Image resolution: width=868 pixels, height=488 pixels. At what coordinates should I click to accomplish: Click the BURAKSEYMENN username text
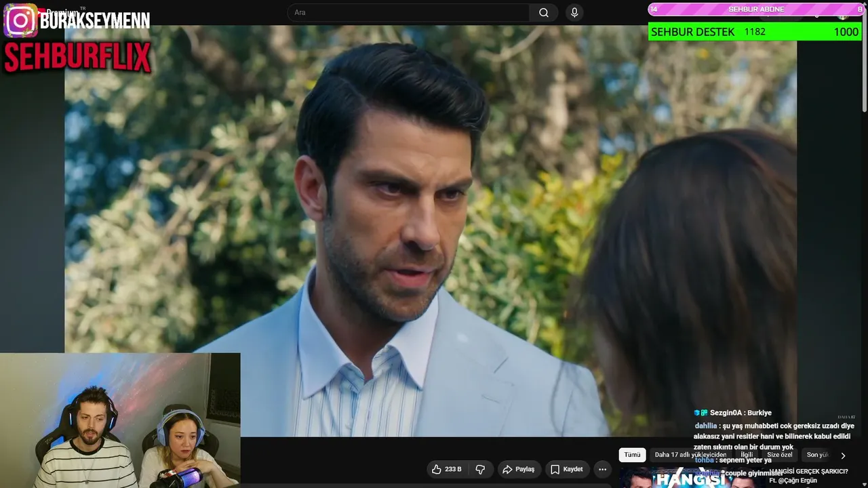point(95,20)
